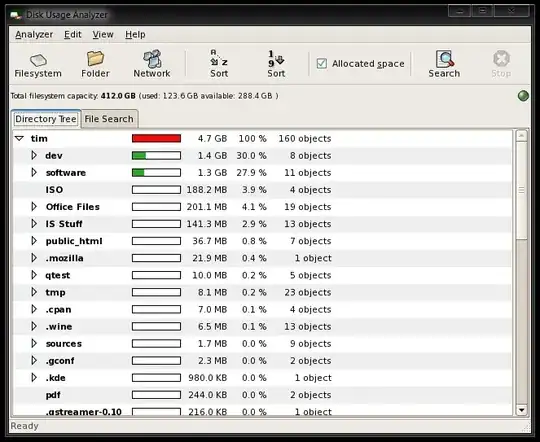Select the .gstreamer-0.10 row
540x442 pixels.
[262, 411]
